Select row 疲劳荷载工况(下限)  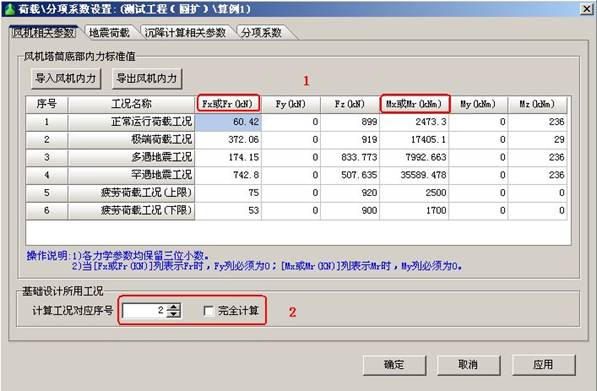(131, 210)
